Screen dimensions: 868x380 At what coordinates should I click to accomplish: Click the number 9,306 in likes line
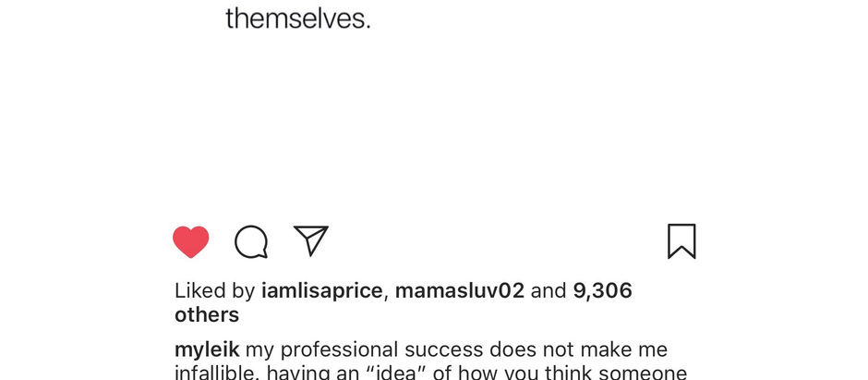click(602, 290)
